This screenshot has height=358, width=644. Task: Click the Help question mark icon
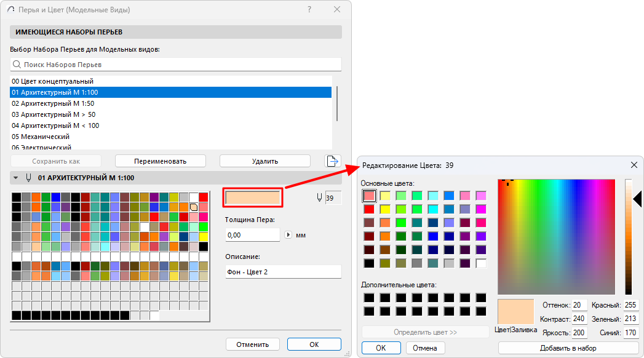click(308, 10)
